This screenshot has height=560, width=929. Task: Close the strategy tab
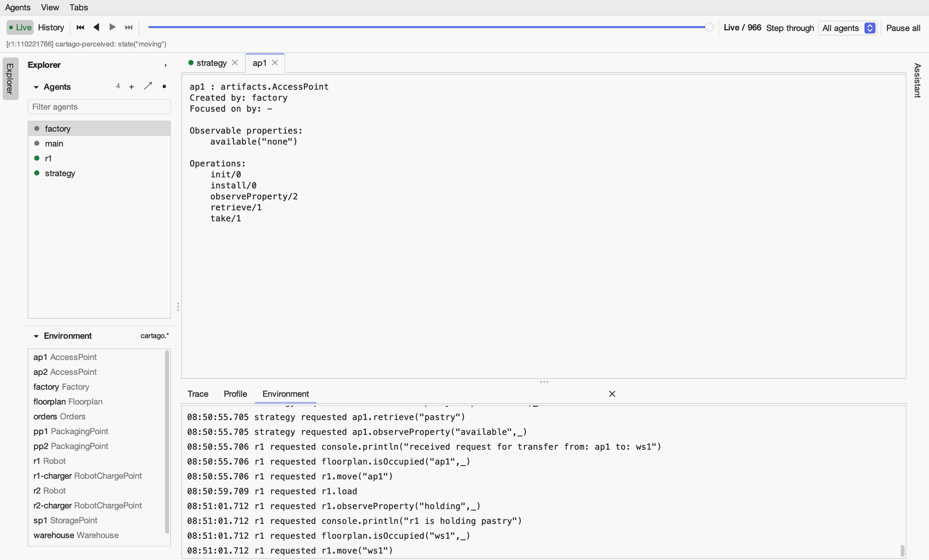tap(235, 63)
